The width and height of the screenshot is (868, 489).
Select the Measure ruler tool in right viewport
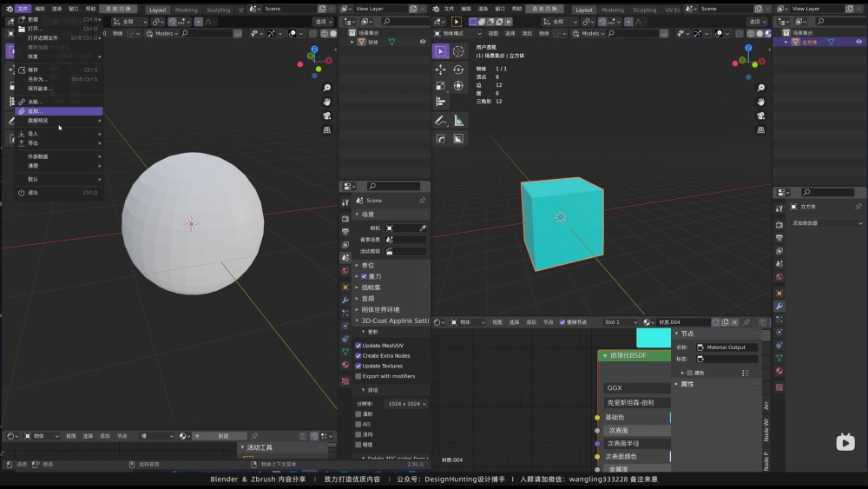(x=458, y=120)
